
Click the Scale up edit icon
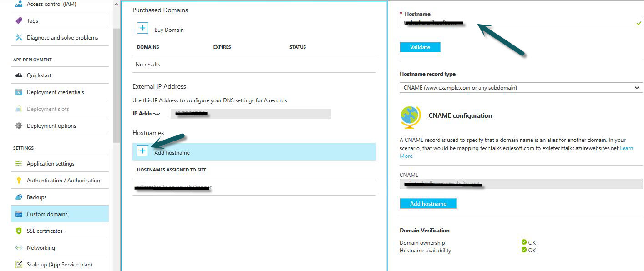[19, 265]
